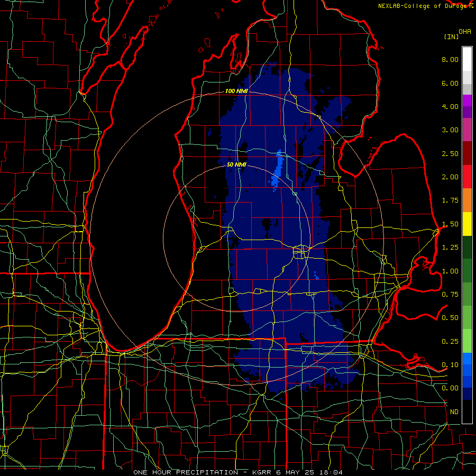Image resolution: width=476 pixels, height=476 pixels.
Task: Click the 50 NMI range ring label
Action: 236,164
